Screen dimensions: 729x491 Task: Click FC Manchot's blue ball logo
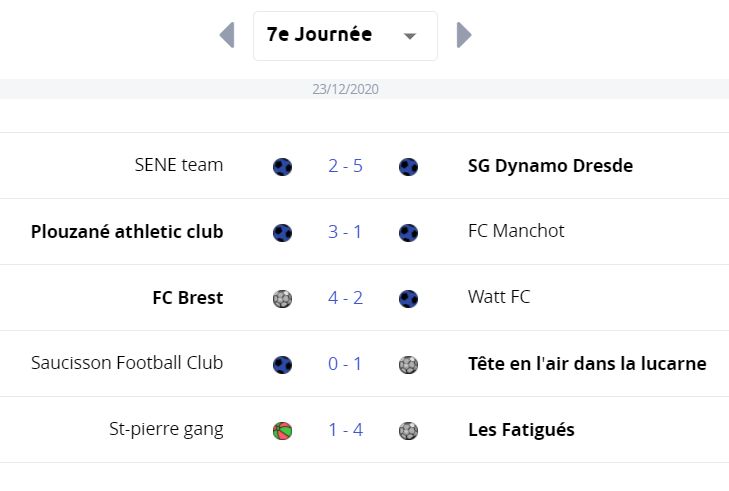tap(408, 232)
